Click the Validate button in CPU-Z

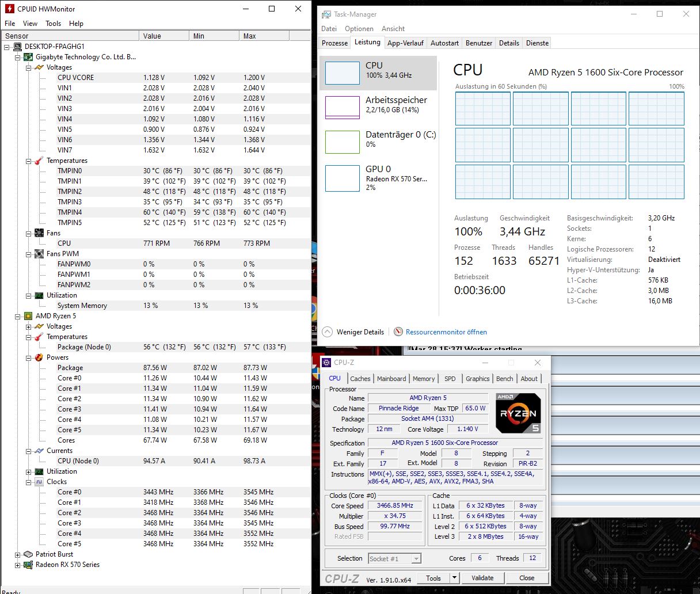(482, 577)
